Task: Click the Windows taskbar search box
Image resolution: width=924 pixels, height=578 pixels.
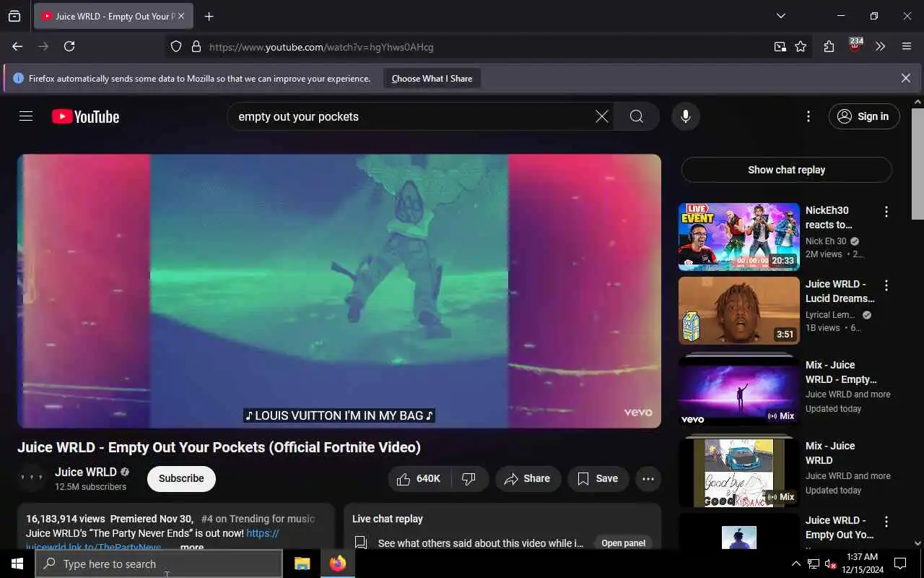Action: pyautogui.click(x=159, y=564)
